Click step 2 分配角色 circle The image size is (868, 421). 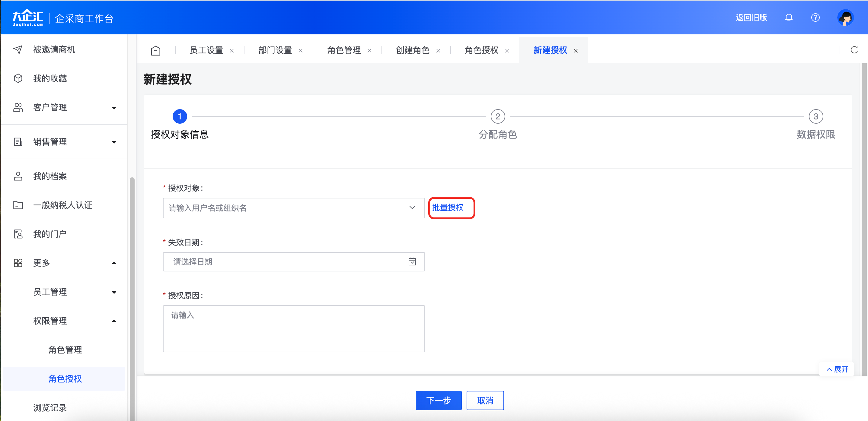tap(497, 116)
